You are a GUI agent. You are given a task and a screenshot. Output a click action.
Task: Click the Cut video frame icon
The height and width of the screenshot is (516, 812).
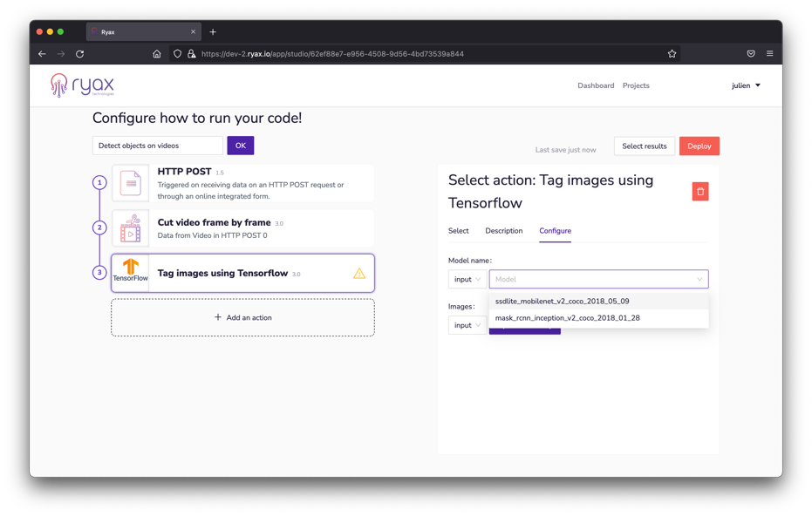[x=130, y=229]
